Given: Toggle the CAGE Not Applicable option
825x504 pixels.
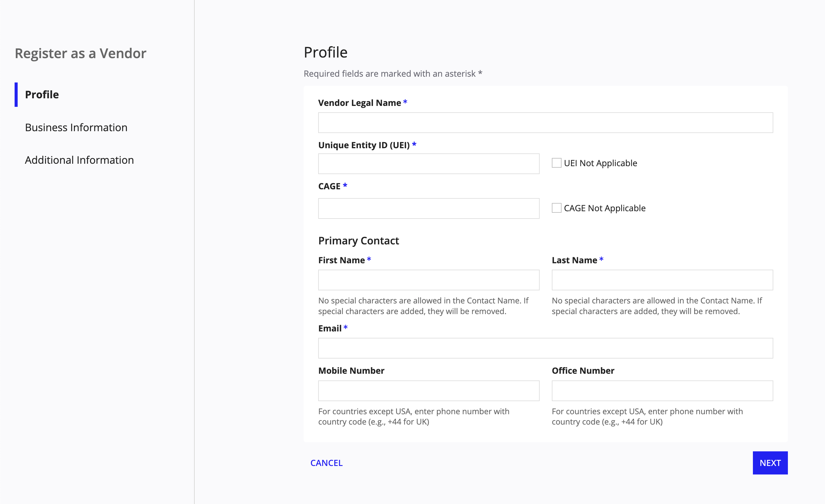Looking at the screenshot, I should tap(556, 208).
